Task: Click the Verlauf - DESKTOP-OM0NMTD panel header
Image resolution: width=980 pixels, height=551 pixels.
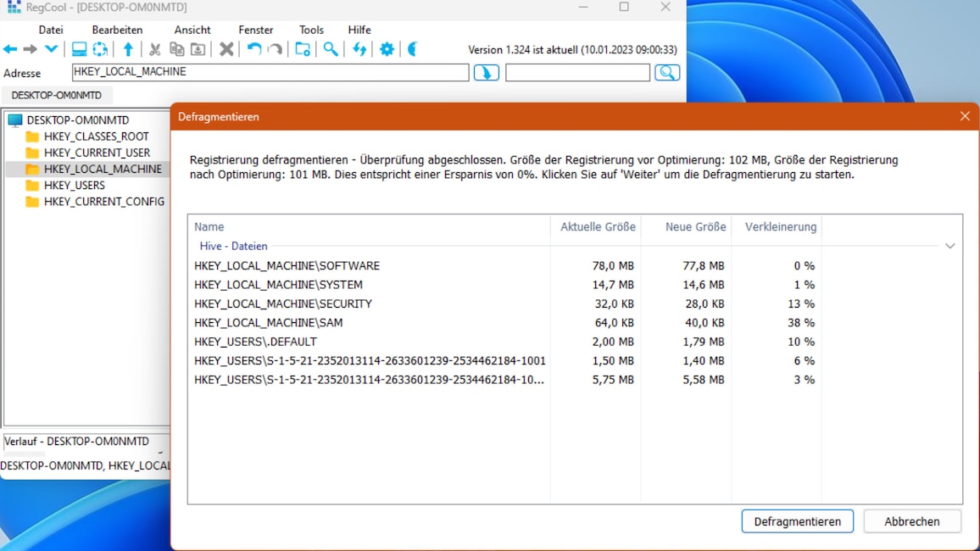Action: 77,441
